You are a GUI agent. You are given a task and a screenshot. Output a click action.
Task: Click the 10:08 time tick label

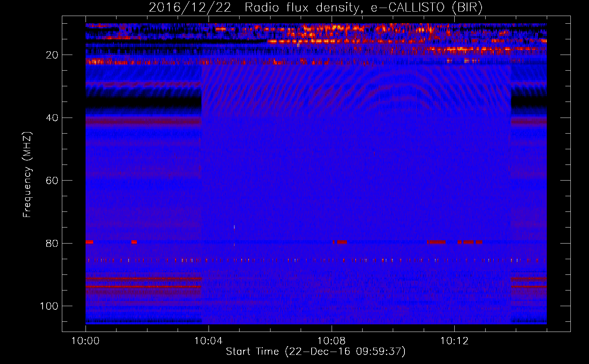point(331,341)
